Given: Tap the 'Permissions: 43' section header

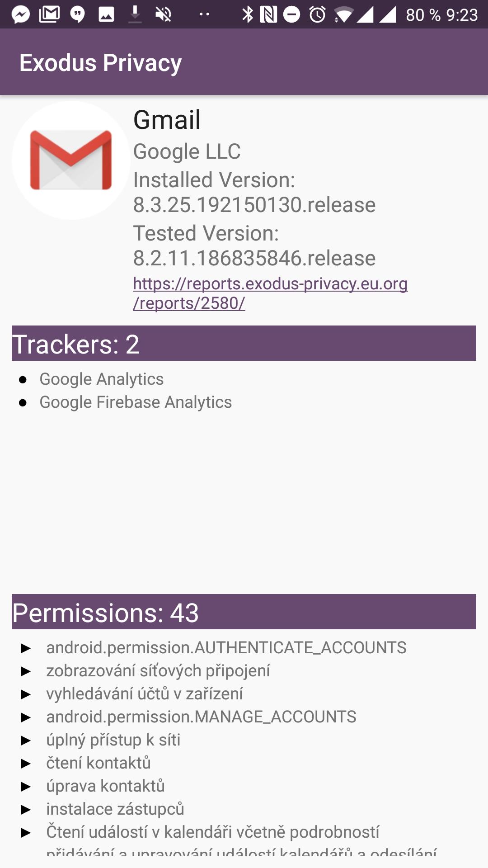Looking at the screenshot, I should 244,612.
